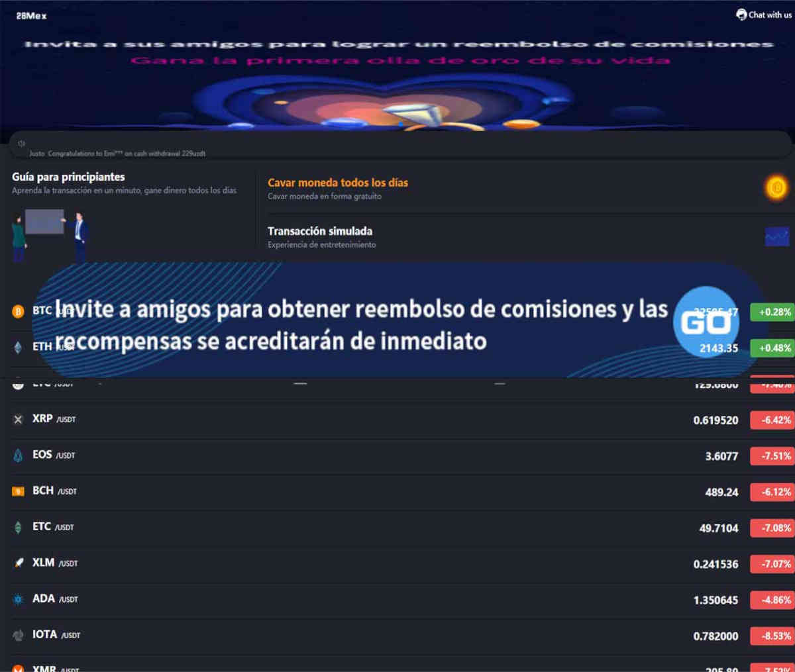Click the EOS -7.51% change badge
The image size is (795, 672).
coord(773,456)
